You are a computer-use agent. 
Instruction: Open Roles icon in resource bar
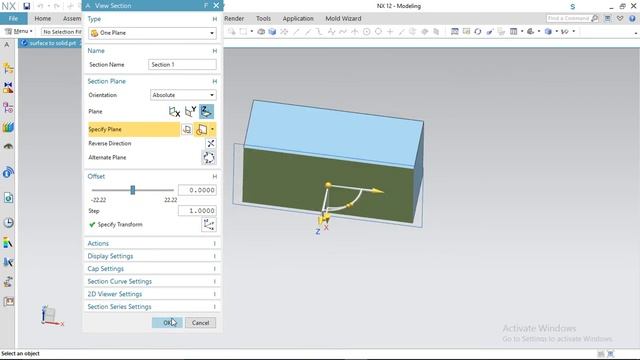tap(8, 243)
